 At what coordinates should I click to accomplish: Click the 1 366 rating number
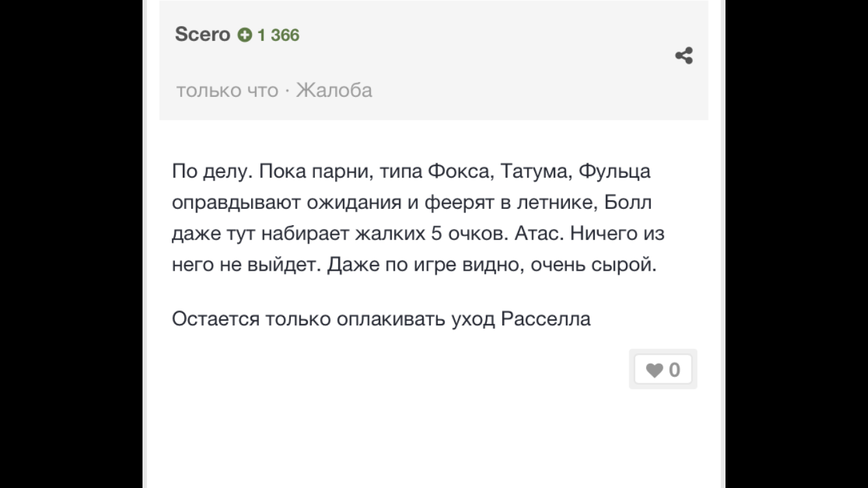click(278, 35)
